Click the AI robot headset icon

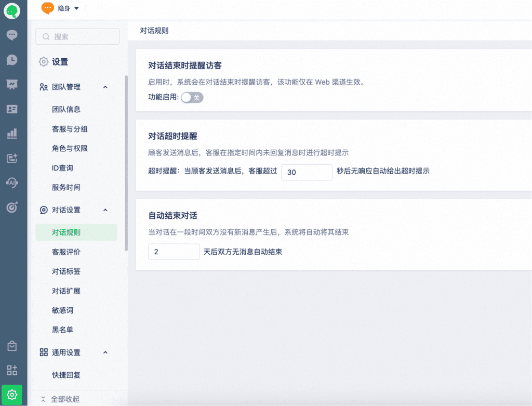[x=11, y=182]
